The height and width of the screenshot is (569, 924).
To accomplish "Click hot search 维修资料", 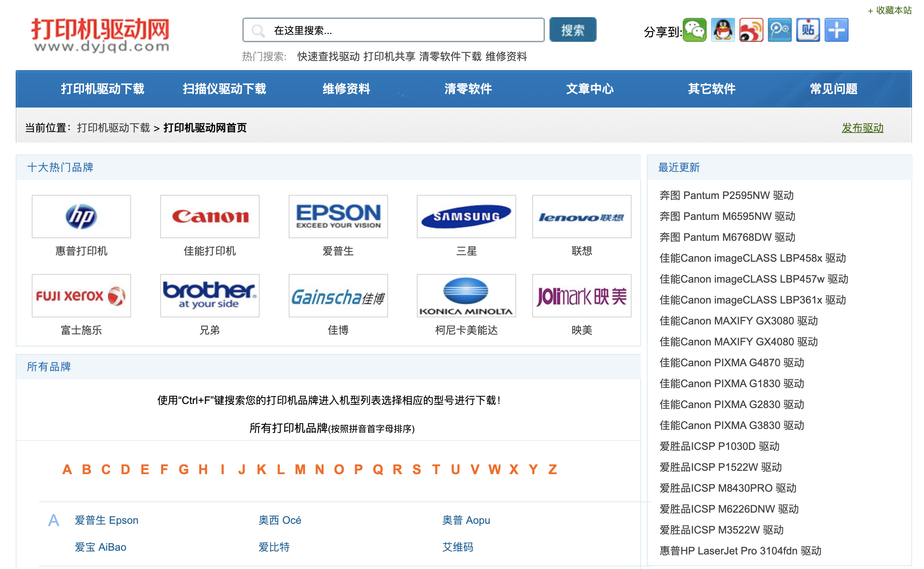I will click(506, 56).
